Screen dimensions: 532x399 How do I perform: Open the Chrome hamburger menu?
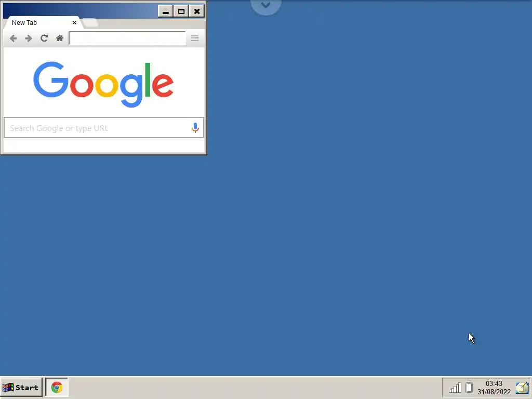195,38
